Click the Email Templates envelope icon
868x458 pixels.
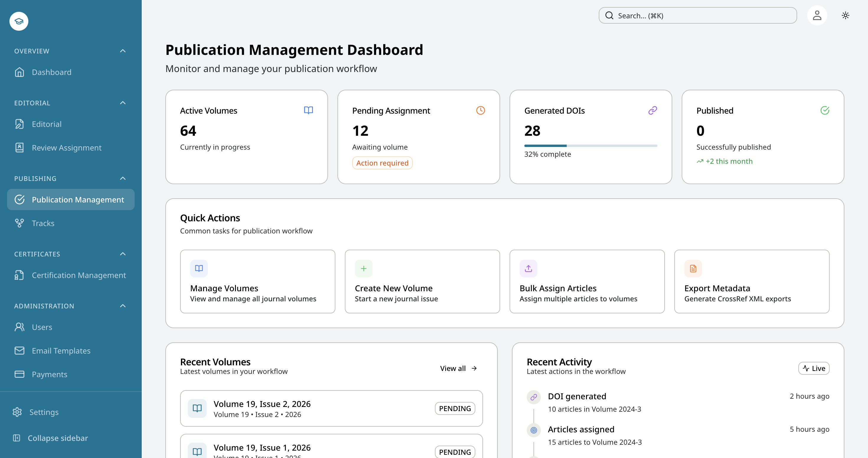pyautogui.click(x=19, y=351)
